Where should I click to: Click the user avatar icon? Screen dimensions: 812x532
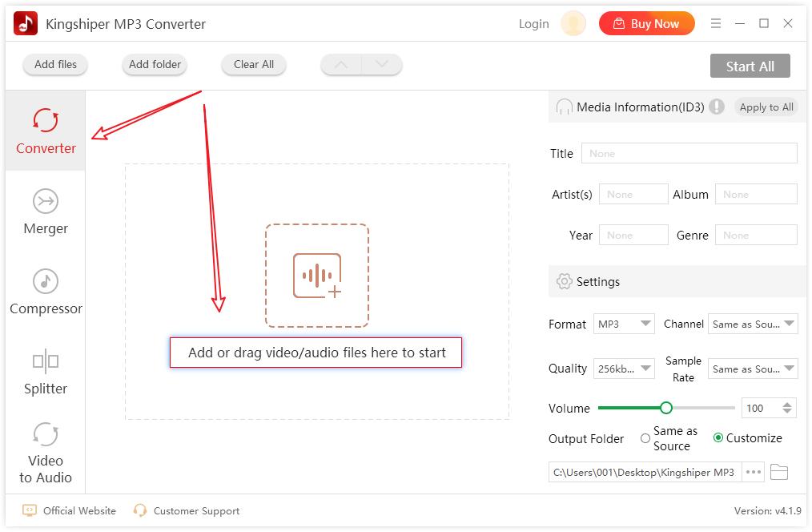click(573, 24)
